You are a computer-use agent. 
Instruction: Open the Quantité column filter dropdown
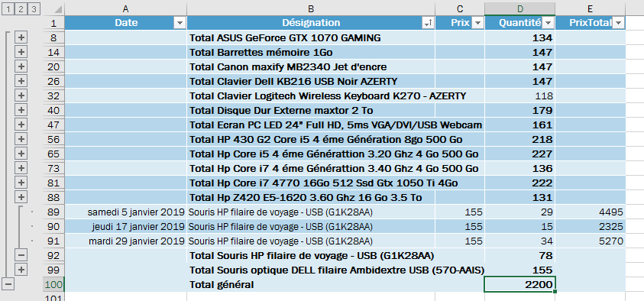point(548,24)
